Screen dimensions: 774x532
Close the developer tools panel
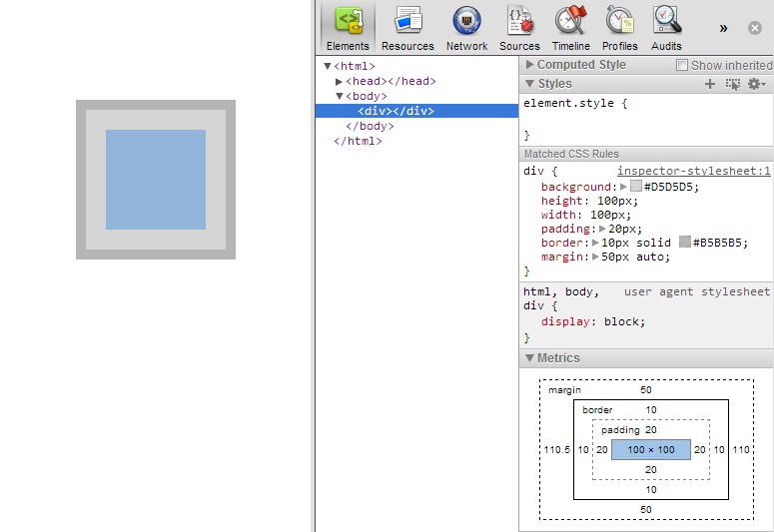[755, 28]
